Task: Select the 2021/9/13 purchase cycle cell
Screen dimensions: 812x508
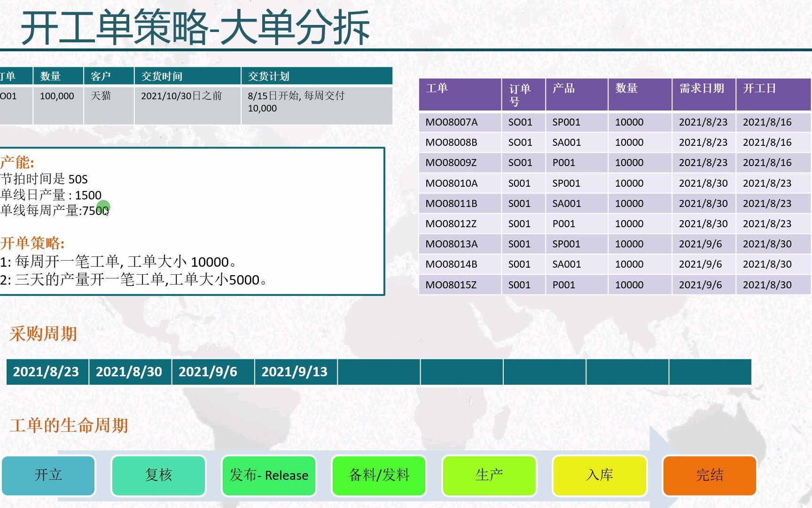Action: (296, 372)
